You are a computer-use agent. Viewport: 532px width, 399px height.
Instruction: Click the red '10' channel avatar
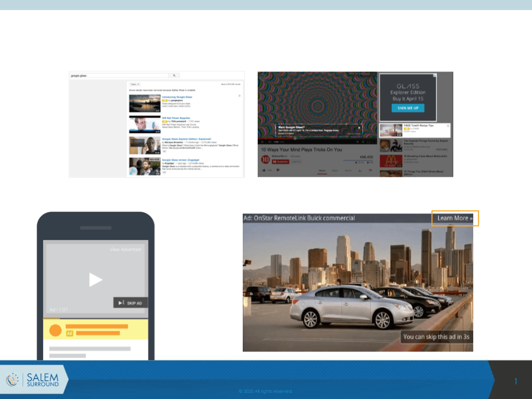265,159
